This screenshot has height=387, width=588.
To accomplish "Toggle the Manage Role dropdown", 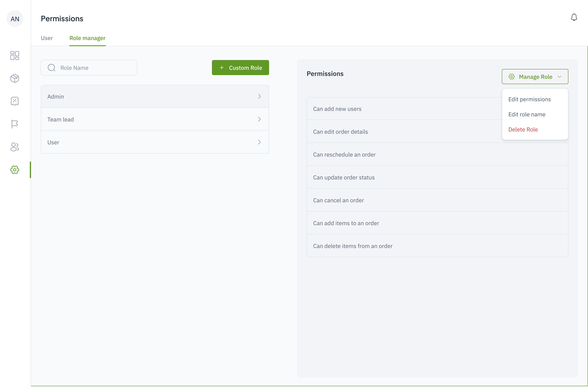I will pos(535,77).
